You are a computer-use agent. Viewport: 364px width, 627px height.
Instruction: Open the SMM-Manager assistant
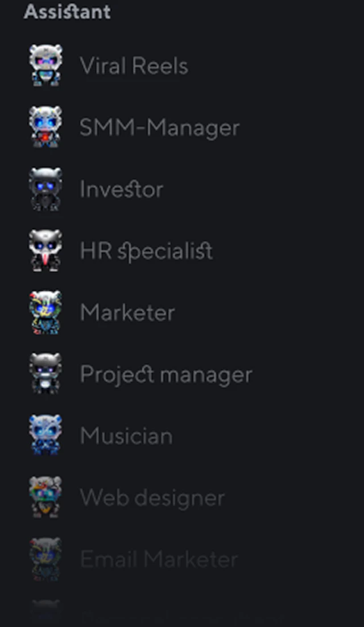[159, 128]
